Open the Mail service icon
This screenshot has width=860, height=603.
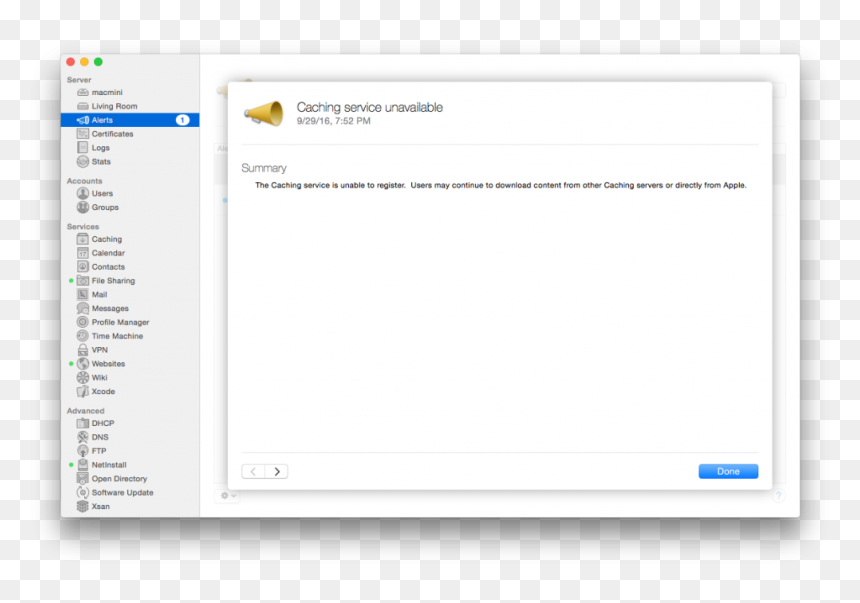point(83,295)
